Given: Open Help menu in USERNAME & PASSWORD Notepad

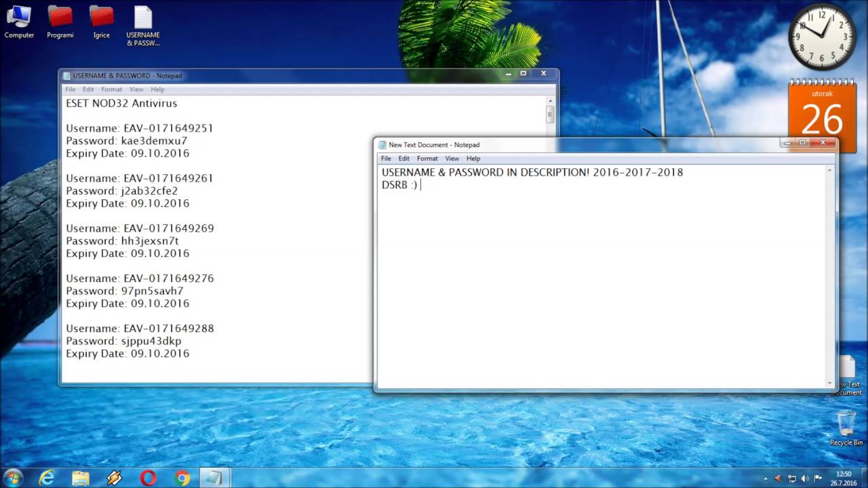Looking at the screenshot, I should [x=157, y=89].
